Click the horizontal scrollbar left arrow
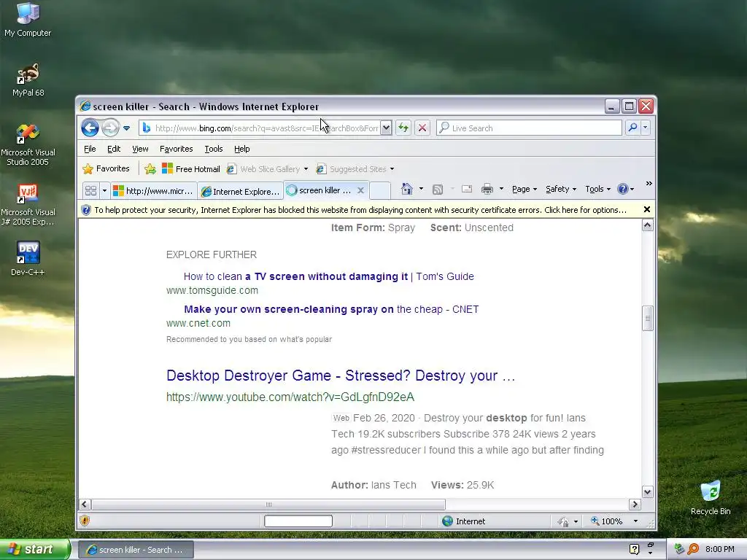 (85, 505)
